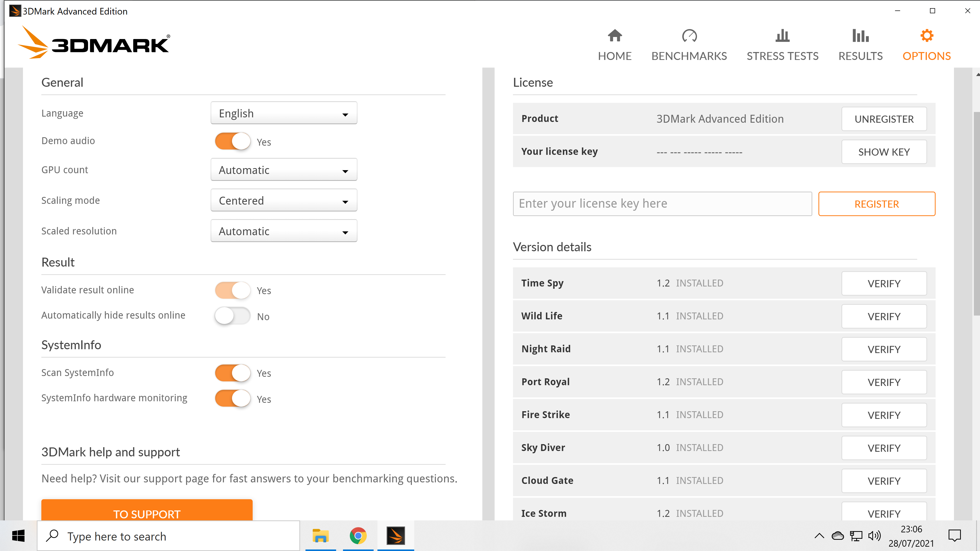Verify the Port Royal installation
The image size is (980, 551).
[884, 382]
